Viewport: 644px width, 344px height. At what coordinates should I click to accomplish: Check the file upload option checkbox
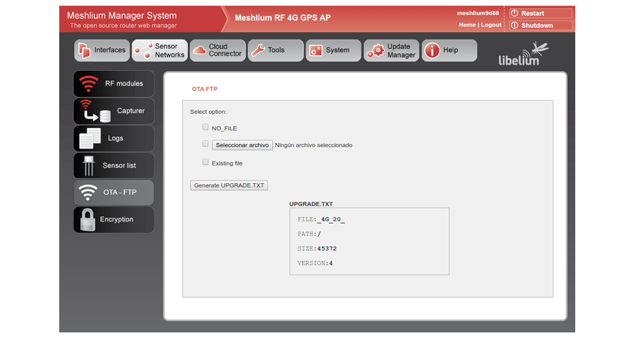[x=206, y=144]
